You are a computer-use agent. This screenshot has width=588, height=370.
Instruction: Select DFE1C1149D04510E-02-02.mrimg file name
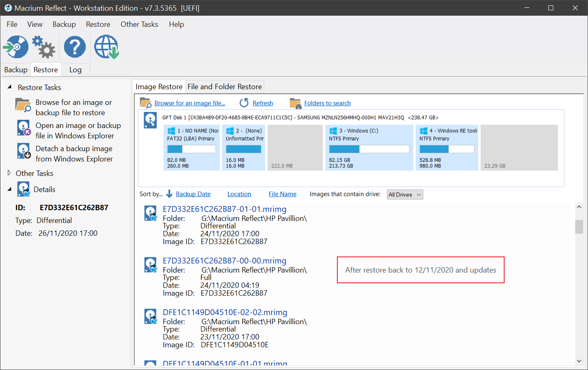pos(225,312)
